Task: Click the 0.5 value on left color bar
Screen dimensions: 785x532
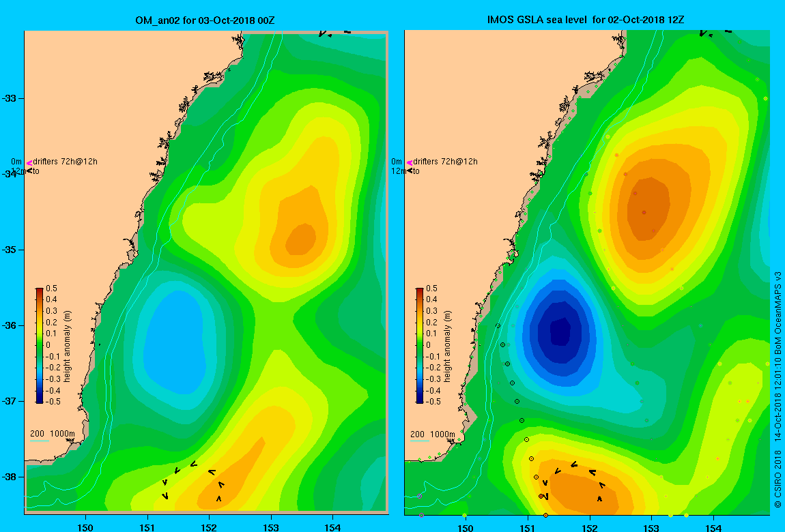Action: (52, 289)
